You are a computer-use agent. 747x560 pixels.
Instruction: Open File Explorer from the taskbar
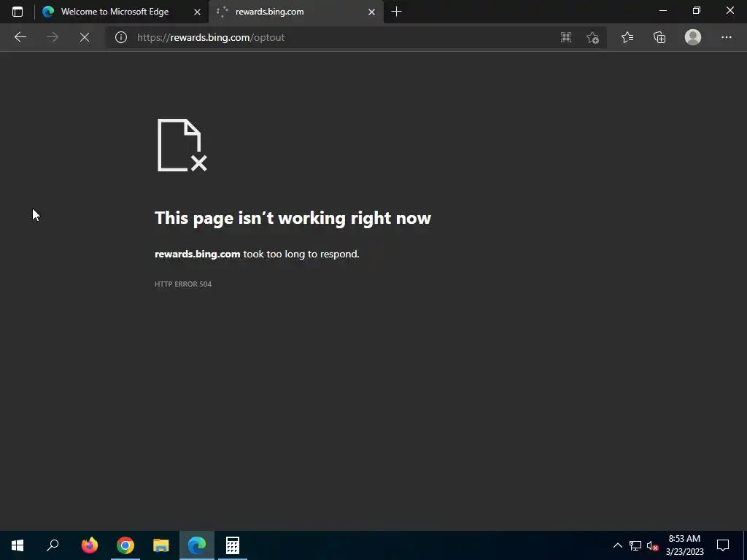pos(161,545)
